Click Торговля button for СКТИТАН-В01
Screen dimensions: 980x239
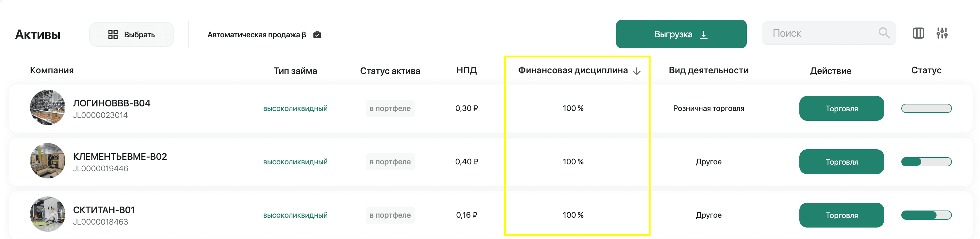tap(841, 215)
